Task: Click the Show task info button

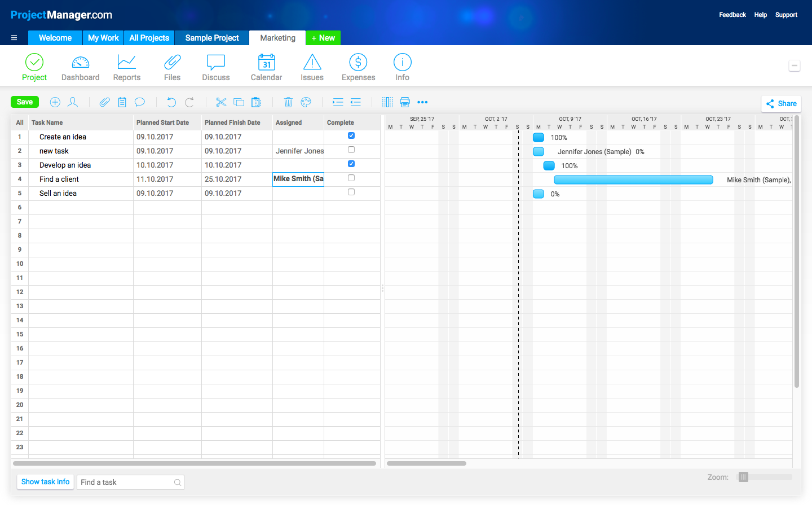Action: 45,482
